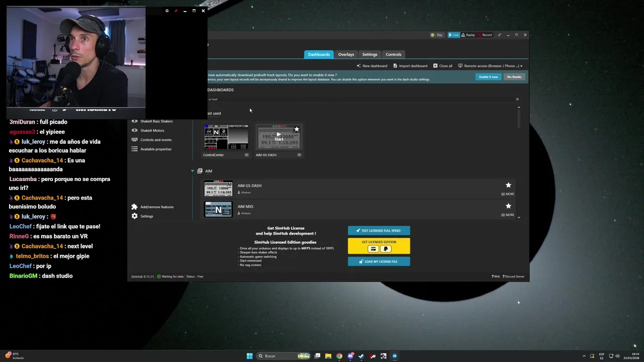This screenshot has width=644, height=362.
Task: Open SimHub Settings gear icon in sidebar
Action: [134, 216]
